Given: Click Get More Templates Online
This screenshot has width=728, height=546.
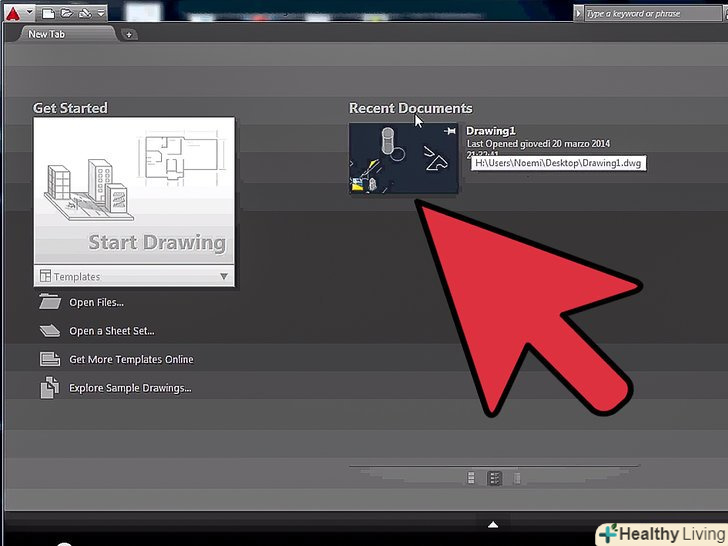Looking at the screenshot, I should point(131,359).
